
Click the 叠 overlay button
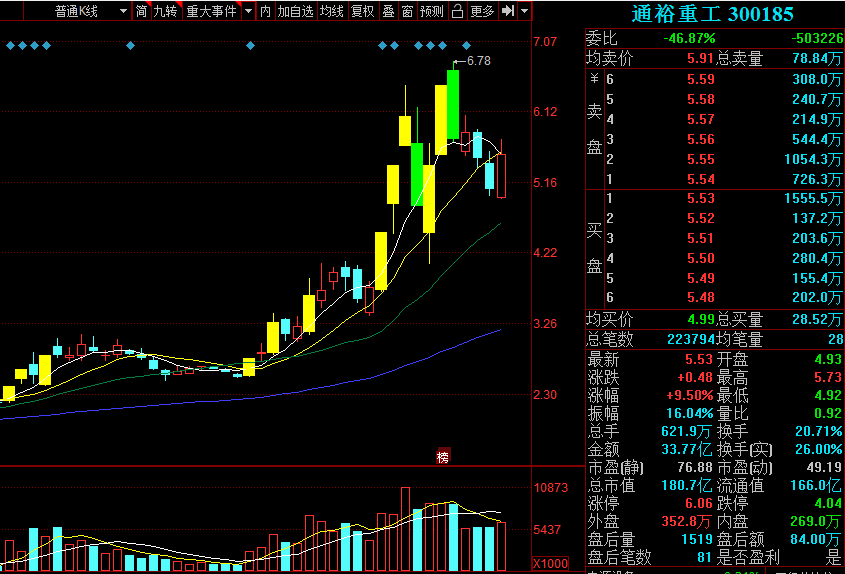click(389, 11)
